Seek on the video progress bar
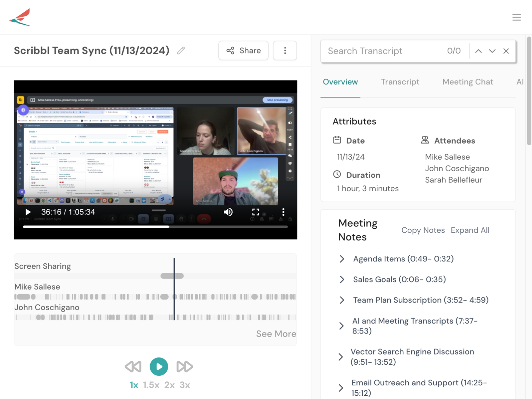The height and width of the screenshot is (399, 532). point(155,227)
